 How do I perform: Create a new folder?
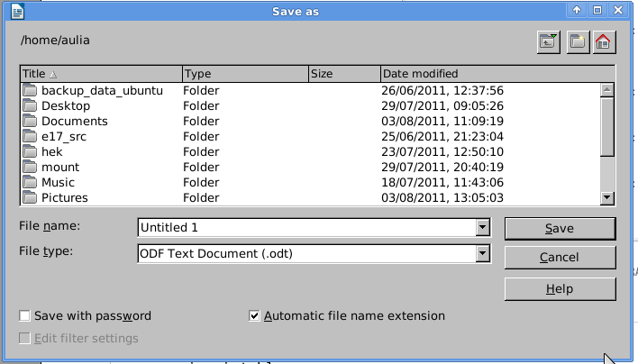coord(578,41)
